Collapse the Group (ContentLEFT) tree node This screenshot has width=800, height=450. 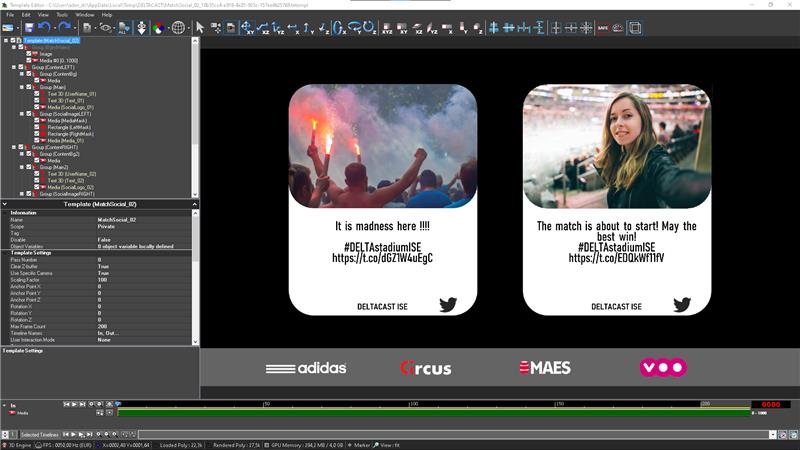pyautogui.click(x=13, y=67)
